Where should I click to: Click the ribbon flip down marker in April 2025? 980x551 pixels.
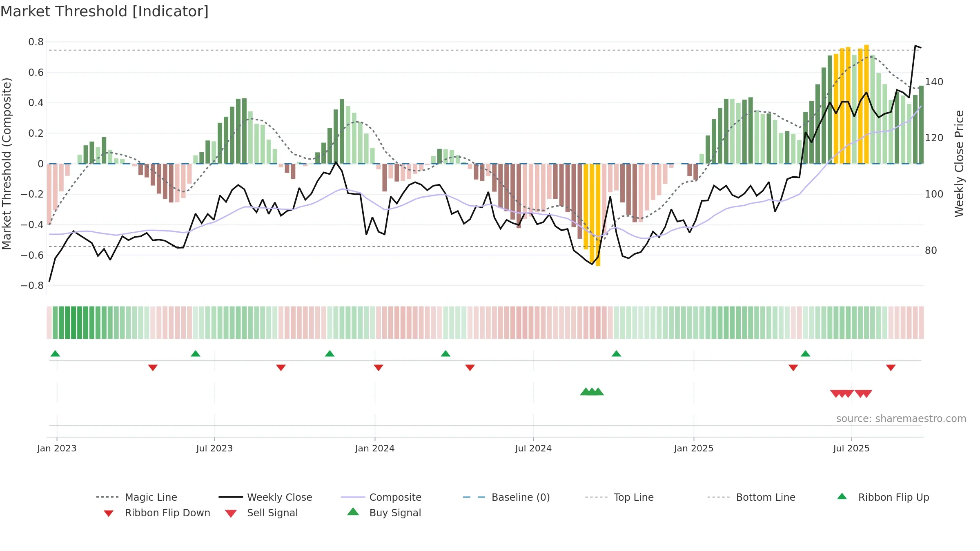pos(793,368)
